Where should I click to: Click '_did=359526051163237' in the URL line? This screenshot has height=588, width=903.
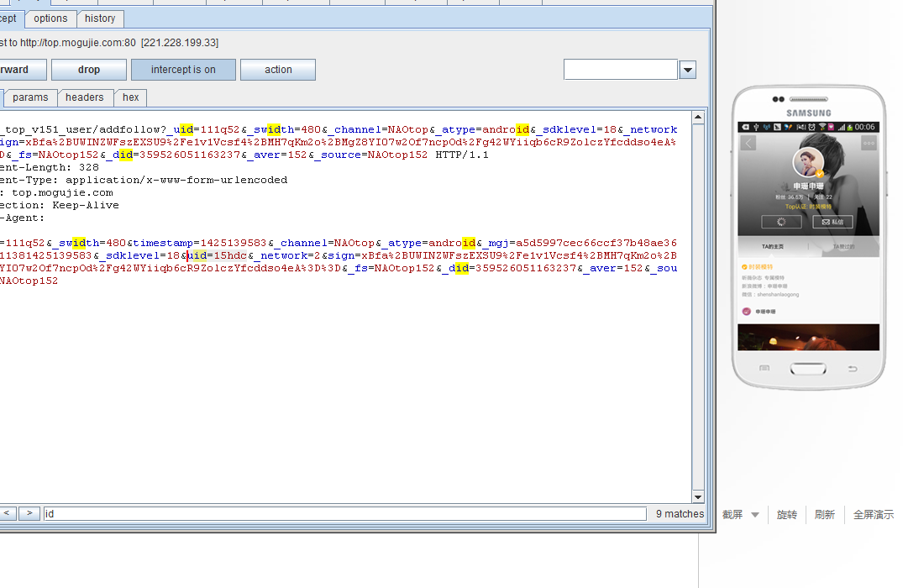173,155
